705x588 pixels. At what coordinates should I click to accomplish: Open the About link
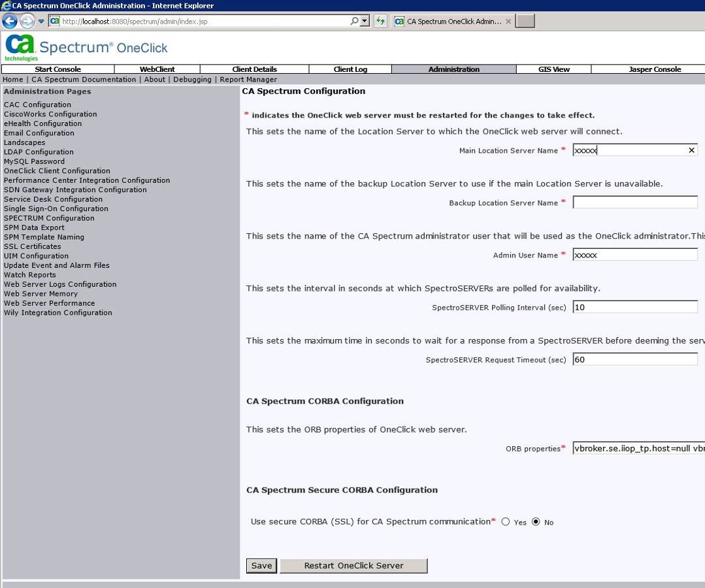coord(155,80)
